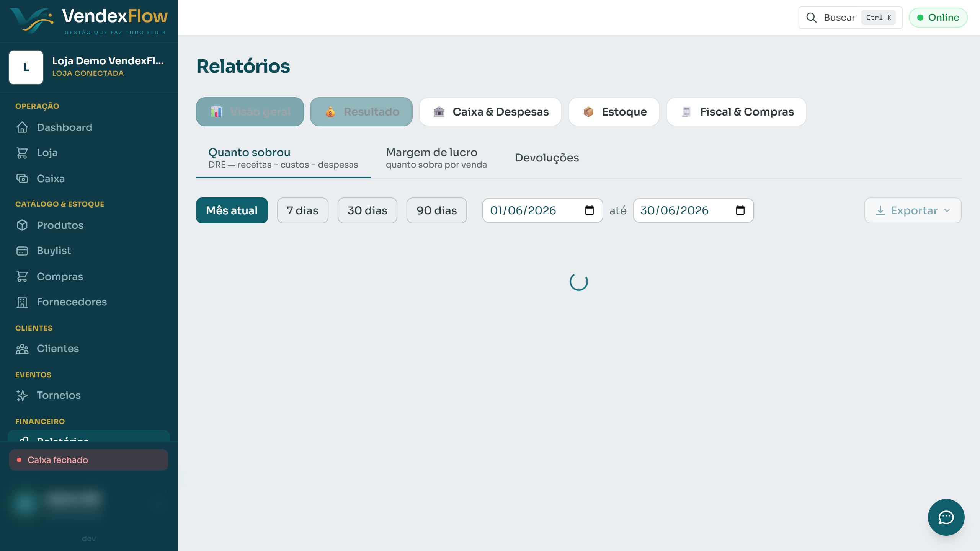Open start date calendar picker icon
The image size is (980, 551).
click(590, 210)
